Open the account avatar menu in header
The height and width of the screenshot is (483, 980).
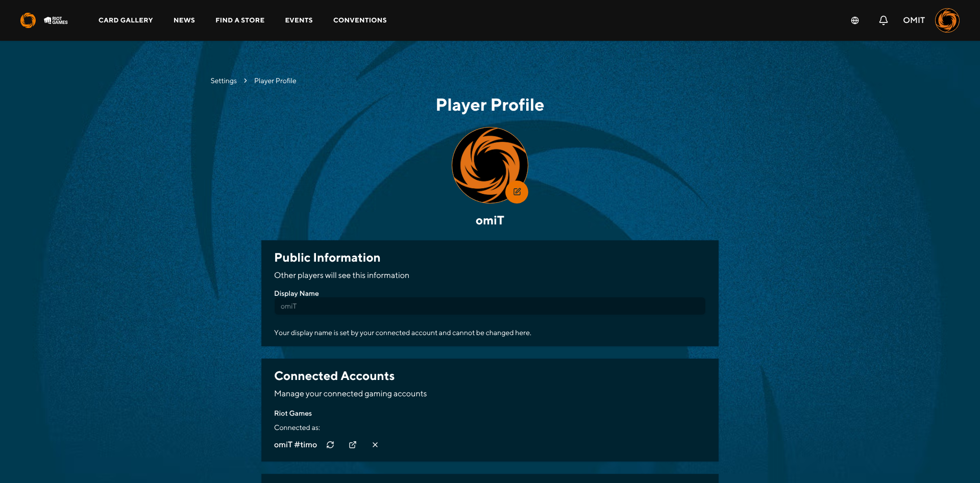pyautogui.click(x=947, y=20)
